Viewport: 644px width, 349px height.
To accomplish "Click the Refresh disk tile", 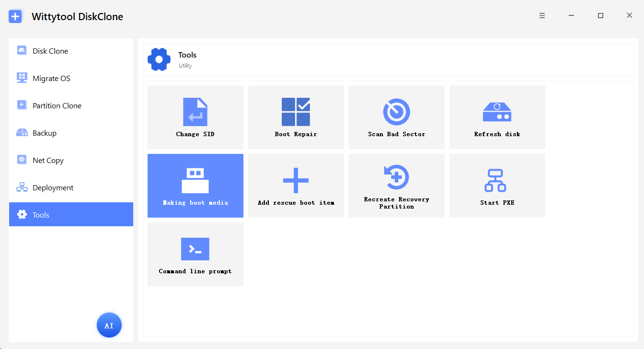I will 497,117.
